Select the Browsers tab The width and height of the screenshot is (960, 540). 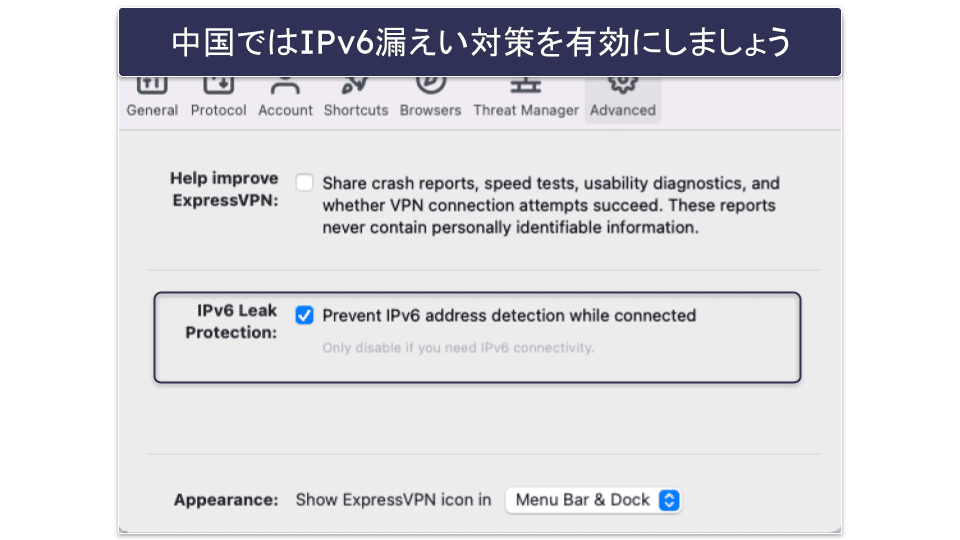click(430, 99)
